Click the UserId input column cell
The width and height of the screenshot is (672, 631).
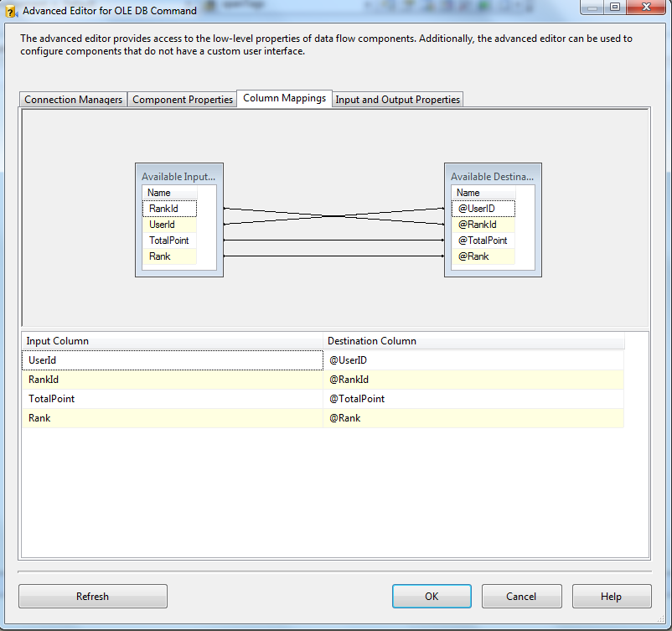pyautogui.click(x=173, y=360)
